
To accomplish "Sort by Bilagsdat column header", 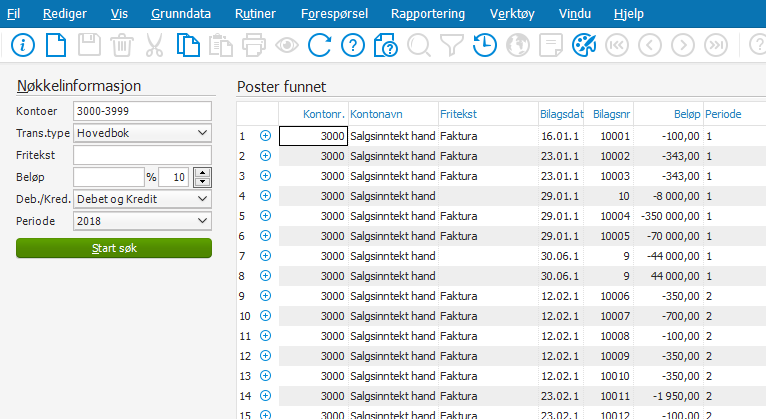I will (561, 114).
